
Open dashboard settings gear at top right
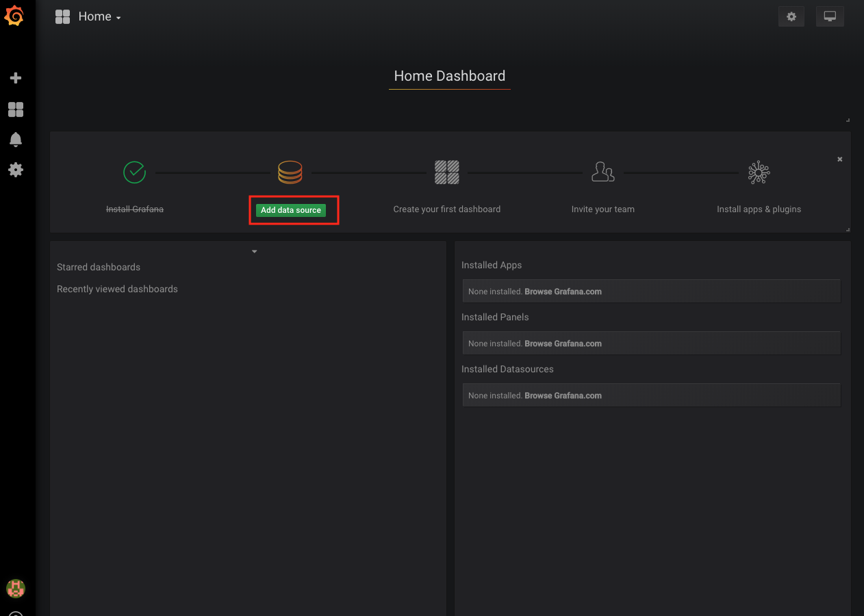point(791,16)
